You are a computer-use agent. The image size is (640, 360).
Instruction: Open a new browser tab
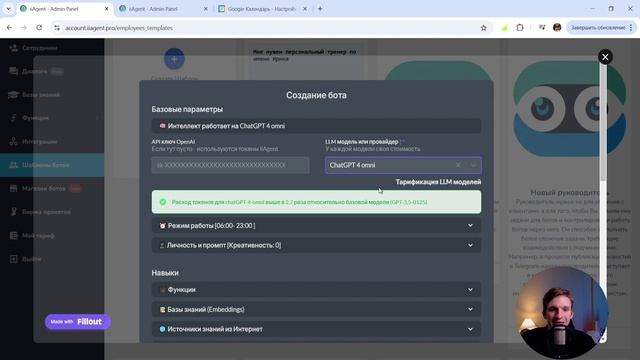coord(320,9)
